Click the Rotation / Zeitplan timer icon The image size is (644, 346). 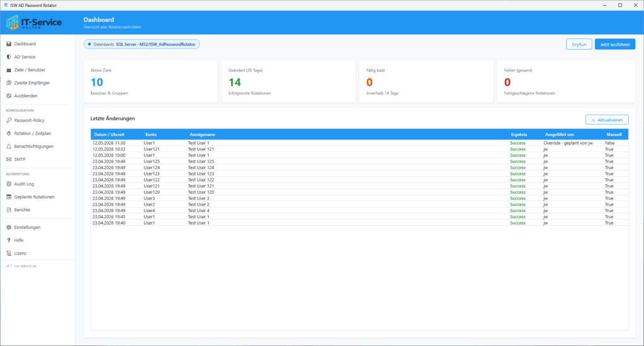click(9, 133)
